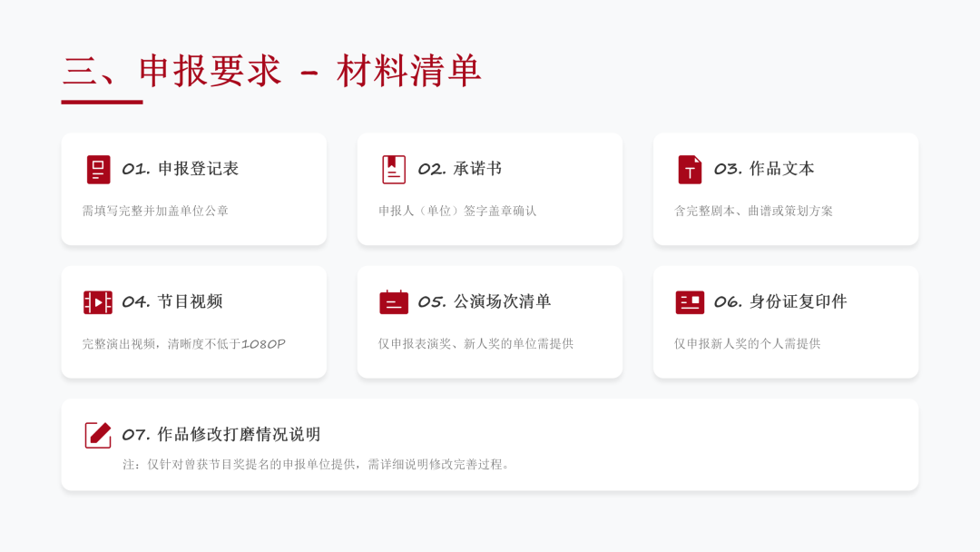The height and width of the screenshot is (552, 980).
Task: Click the edit pencil icon beside 07
Action: (x=98, y=435)
